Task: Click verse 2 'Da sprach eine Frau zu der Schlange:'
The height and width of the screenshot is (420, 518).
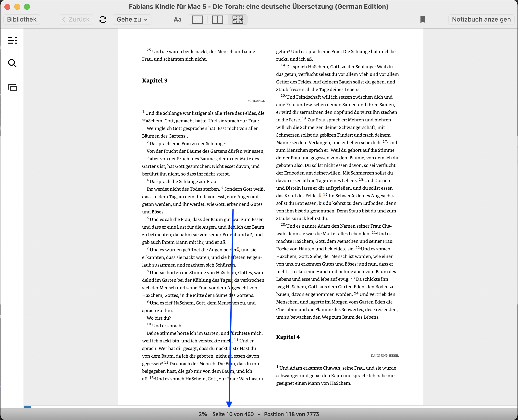Action: pyautogui.click(x=186, y=143)
